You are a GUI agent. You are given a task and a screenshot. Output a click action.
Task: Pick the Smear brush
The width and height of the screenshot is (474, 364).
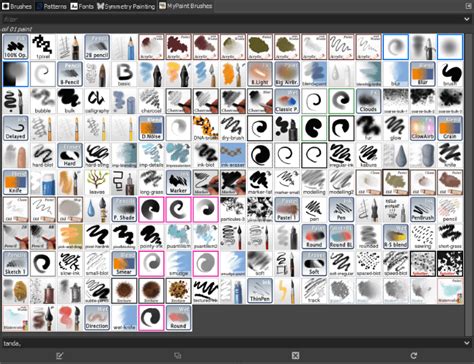pyautogui.click(x=124, y=264)
